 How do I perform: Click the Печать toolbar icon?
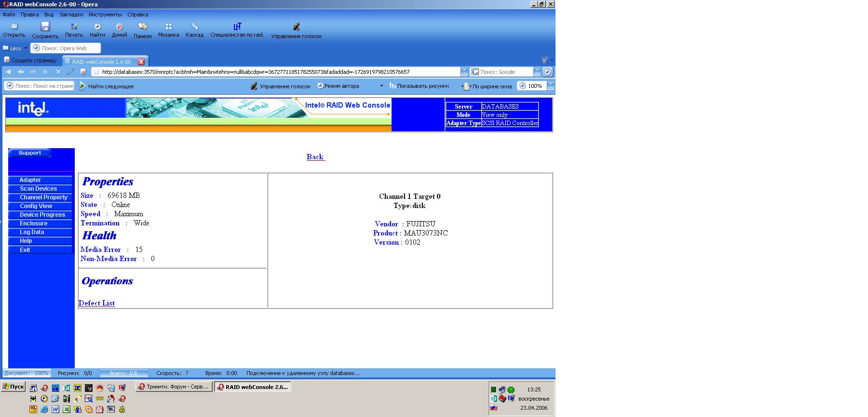(x=74, y=27)
